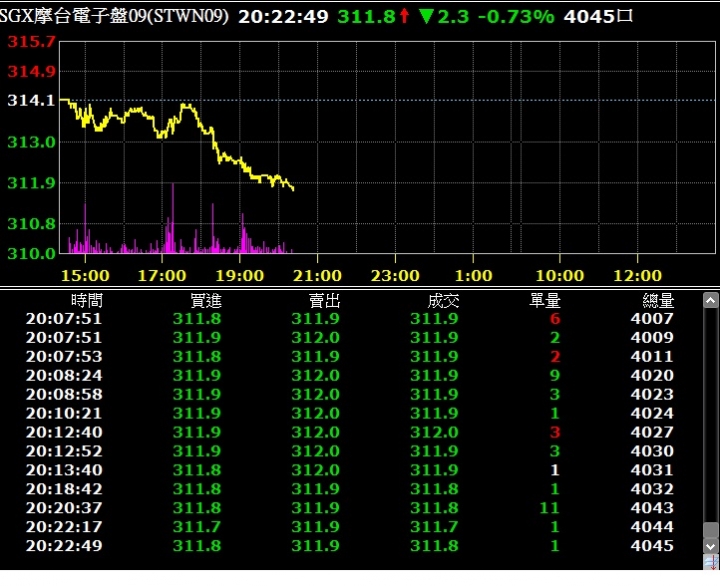Select the trade row at 20:08:58

(350, 394)
